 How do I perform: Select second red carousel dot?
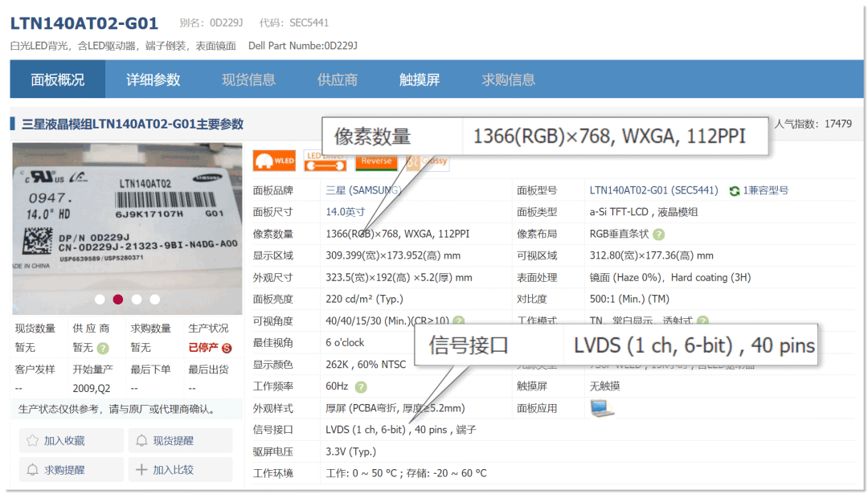tap(118, 300)
